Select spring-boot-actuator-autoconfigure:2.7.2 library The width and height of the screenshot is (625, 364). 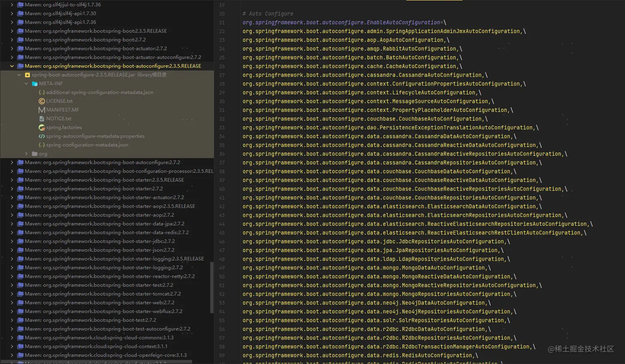click(x=113, y=57)
